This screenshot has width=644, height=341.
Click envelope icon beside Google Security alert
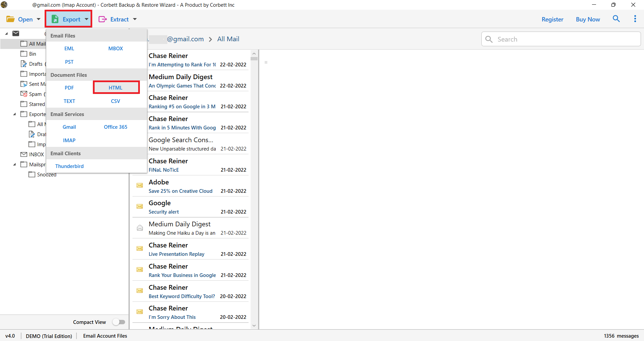click(x=140, y=207)
